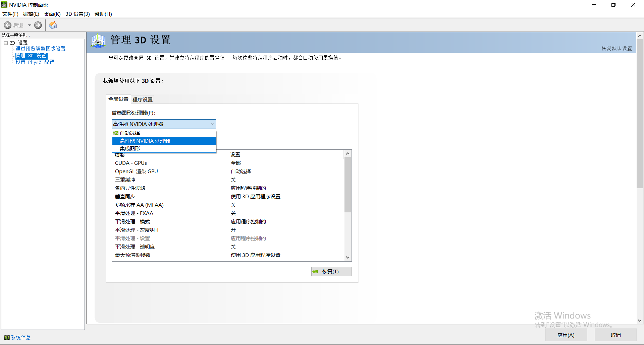
Task: Select the OpenGL 渲染 GPU setting row
Action: pyautogui.click(x=228, y=171)
